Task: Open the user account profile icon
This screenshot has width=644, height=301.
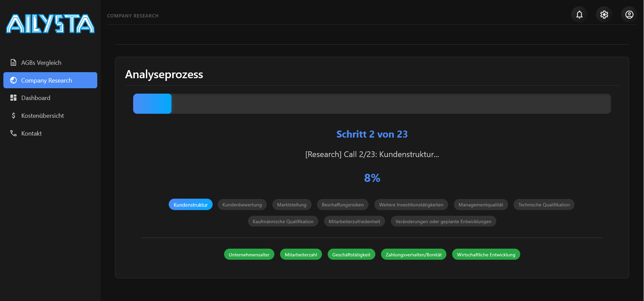Action: pos(629,15)
